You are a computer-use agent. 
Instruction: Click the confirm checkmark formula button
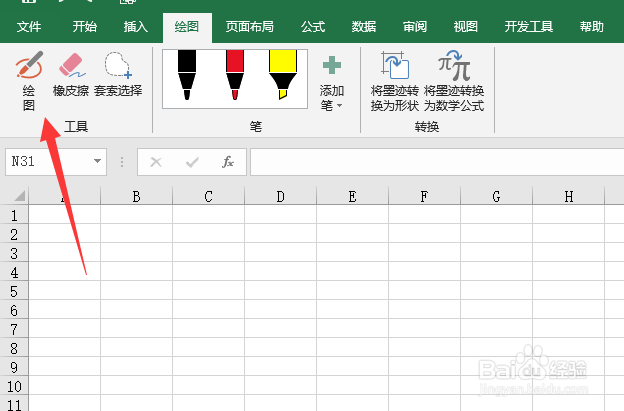(x=192, y=162)
